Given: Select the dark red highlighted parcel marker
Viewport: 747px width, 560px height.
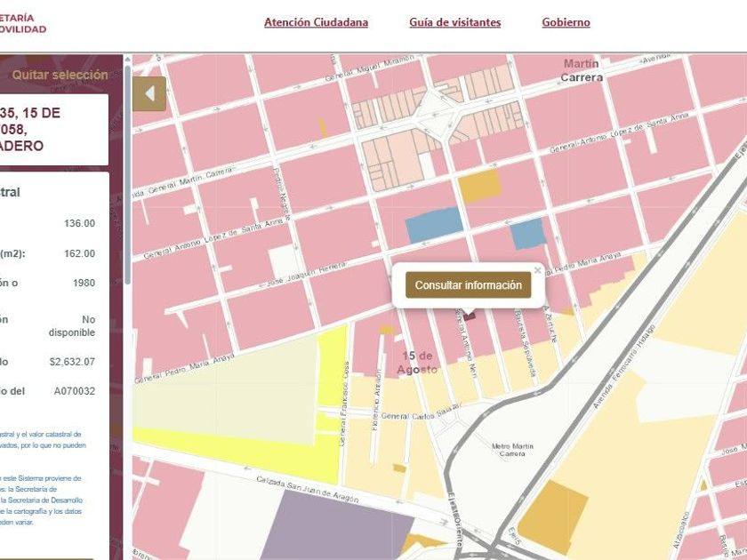Looking at the screenshot, I should click(469, 315).
